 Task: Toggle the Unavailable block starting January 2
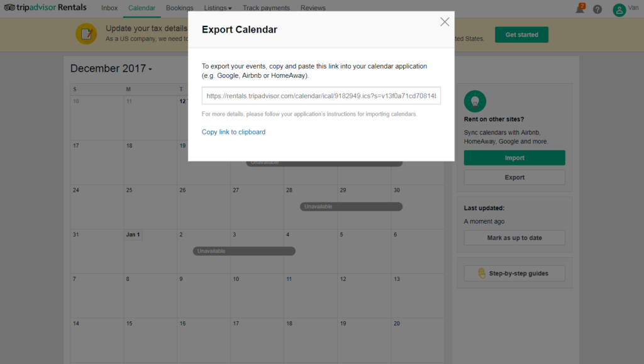[244, 251]
